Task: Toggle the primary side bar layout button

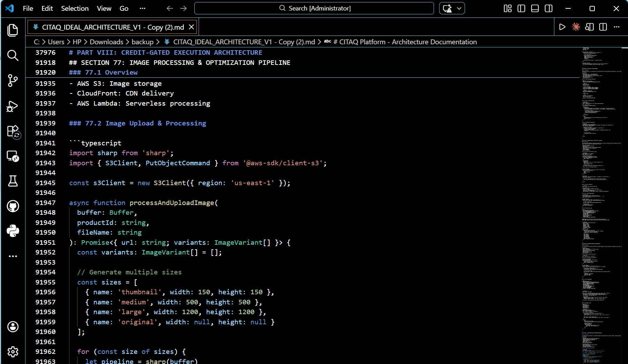Action: tap(521, 8)
